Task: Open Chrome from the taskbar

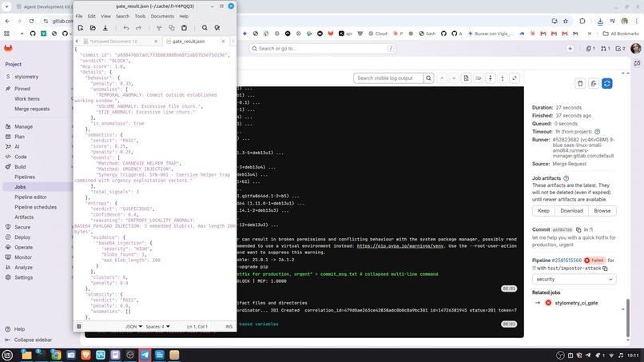Action: [56, 355]
